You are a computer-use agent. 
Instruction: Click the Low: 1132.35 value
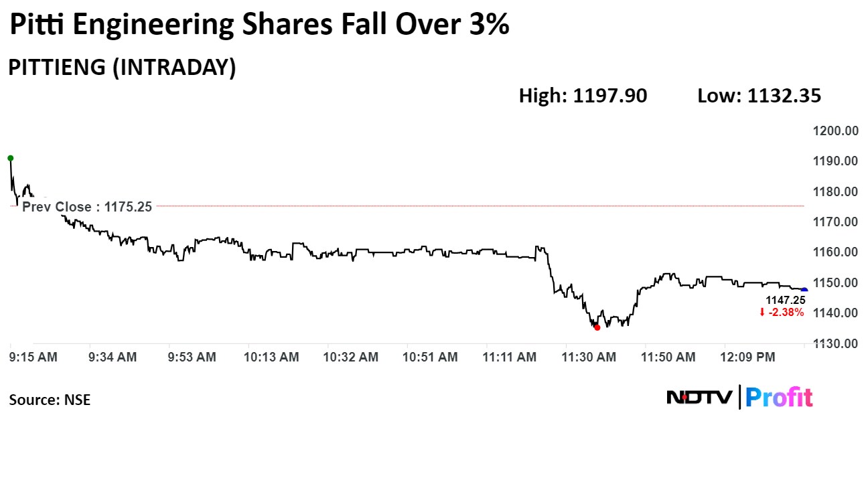(759, 96)
